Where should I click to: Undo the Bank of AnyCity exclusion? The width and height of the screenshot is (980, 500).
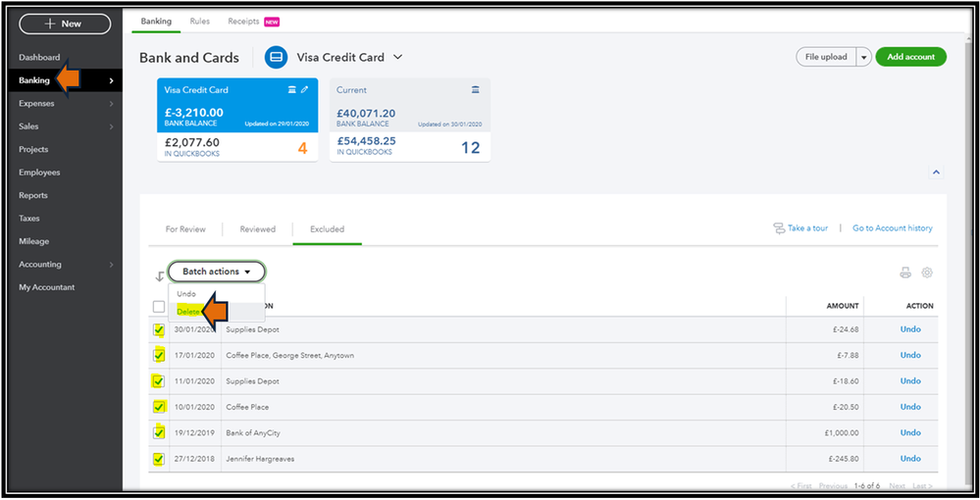click(910, 432)
